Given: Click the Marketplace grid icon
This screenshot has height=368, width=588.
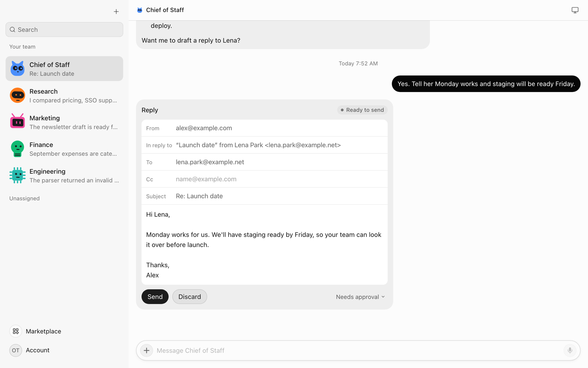Looking at the screenshot, I should [x=15, y=331].
